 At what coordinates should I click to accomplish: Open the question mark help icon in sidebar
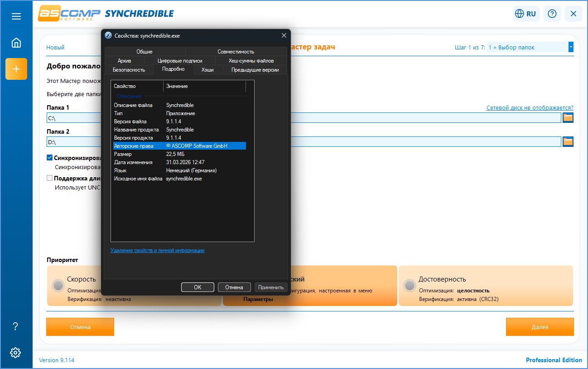[15, 326]
